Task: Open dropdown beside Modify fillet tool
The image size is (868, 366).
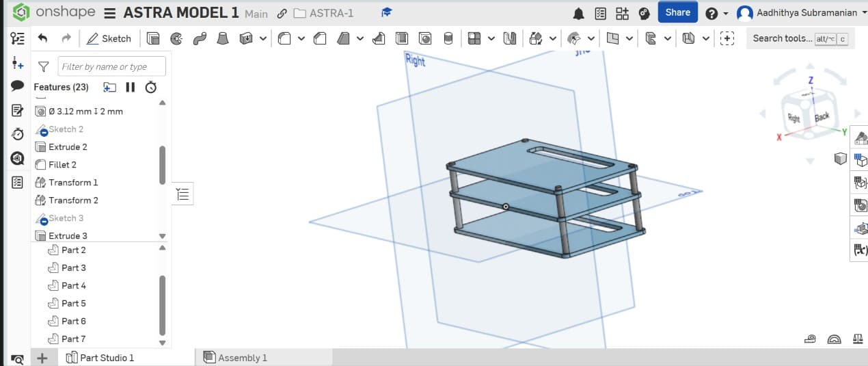Action: [x=591, y=38]
